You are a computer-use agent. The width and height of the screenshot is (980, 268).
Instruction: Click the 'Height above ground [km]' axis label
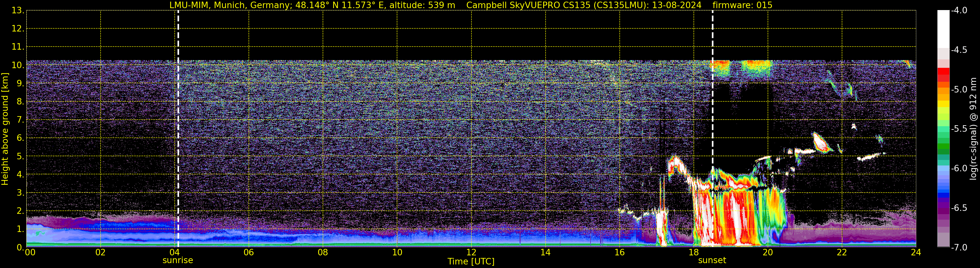(5, 129)
